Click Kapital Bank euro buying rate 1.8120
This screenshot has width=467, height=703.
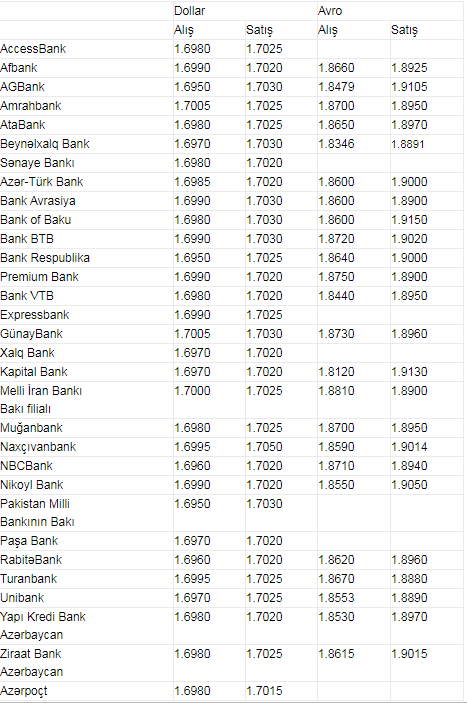click(336, 372)
